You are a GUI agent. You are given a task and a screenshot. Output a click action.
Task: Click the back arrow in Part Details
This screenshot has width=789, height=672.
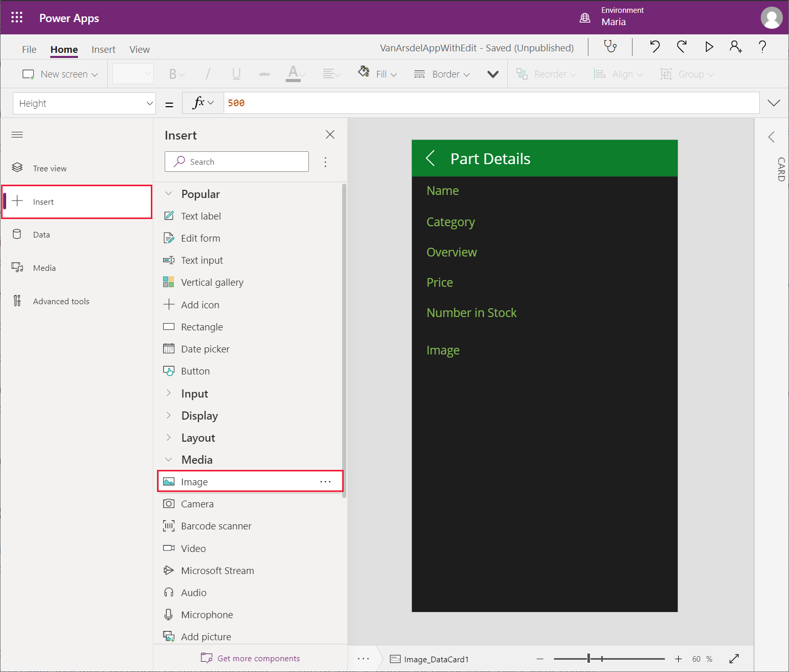click(x=431, y=159)
